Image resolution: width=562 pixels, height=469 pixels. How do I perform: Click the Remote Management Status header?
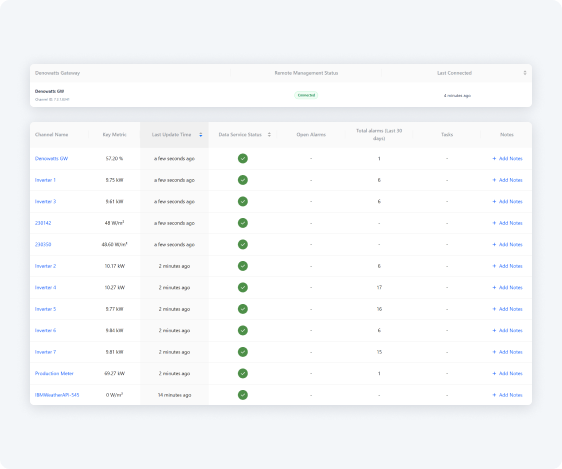click(306, 73)
